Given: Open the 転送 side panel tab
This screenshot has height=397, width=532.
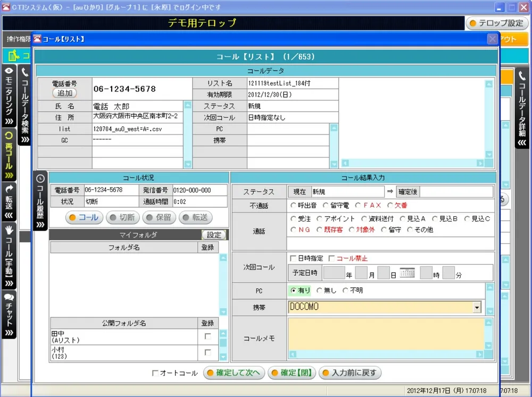Looking at the screenshot, I should click(9, 202).
